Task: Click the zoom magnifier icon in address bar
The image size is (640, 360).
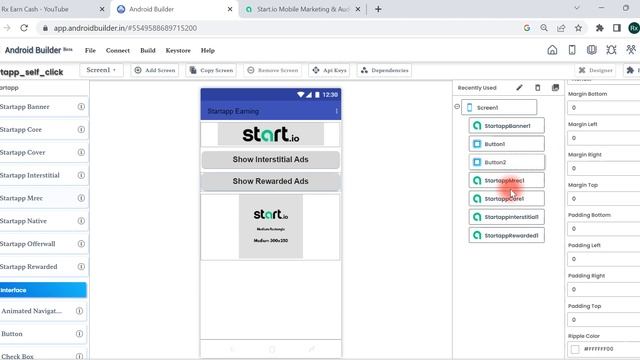Action: point(544,28)
